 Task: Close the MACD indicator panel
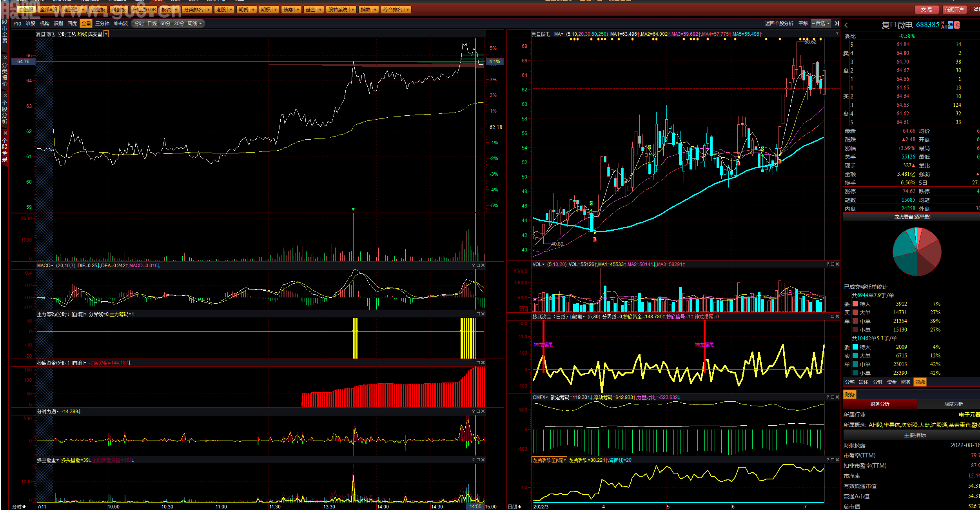pyautogui.click(x=483, y=266)
